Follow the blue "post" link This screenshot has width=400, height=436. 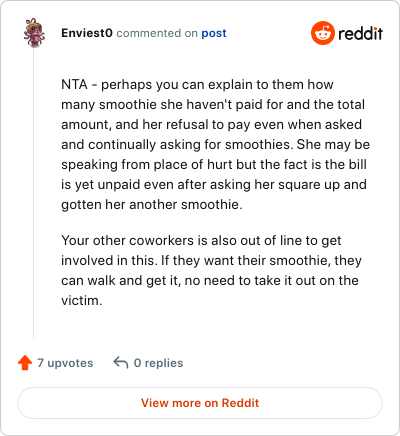click(x=214, y=33)
